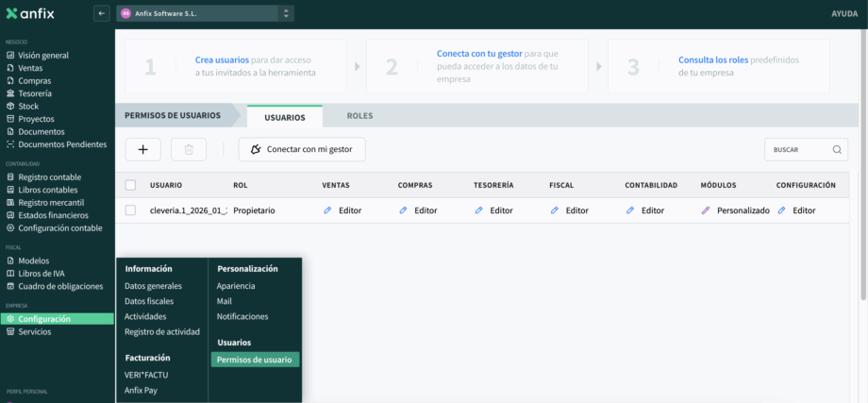
Task: Click the plus icon to add user
Action: coord(142,149)
